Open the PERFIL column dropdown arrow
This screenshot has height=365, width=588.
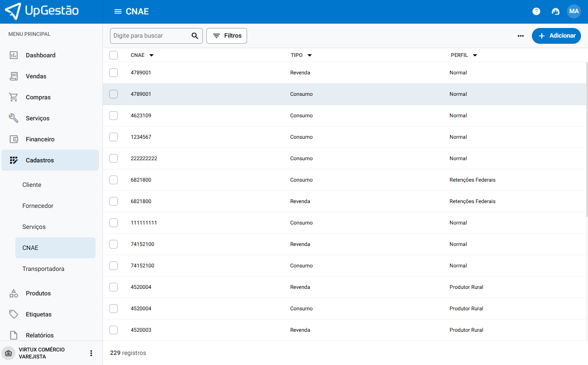[475, 56]
